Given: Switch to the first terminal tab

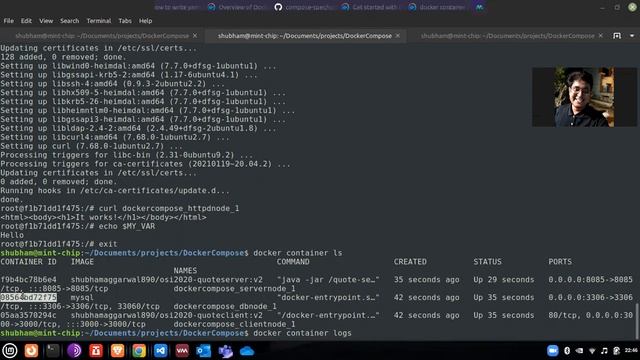Looking at the screenshot, I should 102,36.
